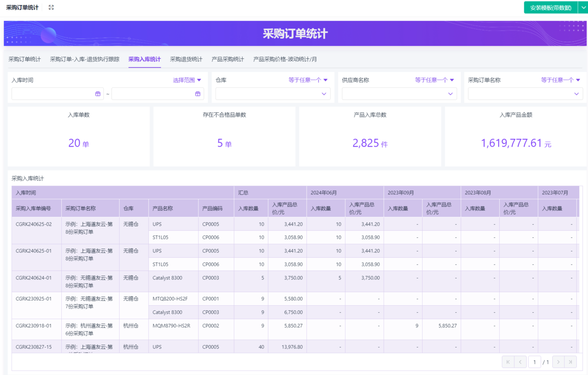Open the 采购订单-入库-退货执行跟踪 tab
Screen dimensions: 588x375
(84, 59)
